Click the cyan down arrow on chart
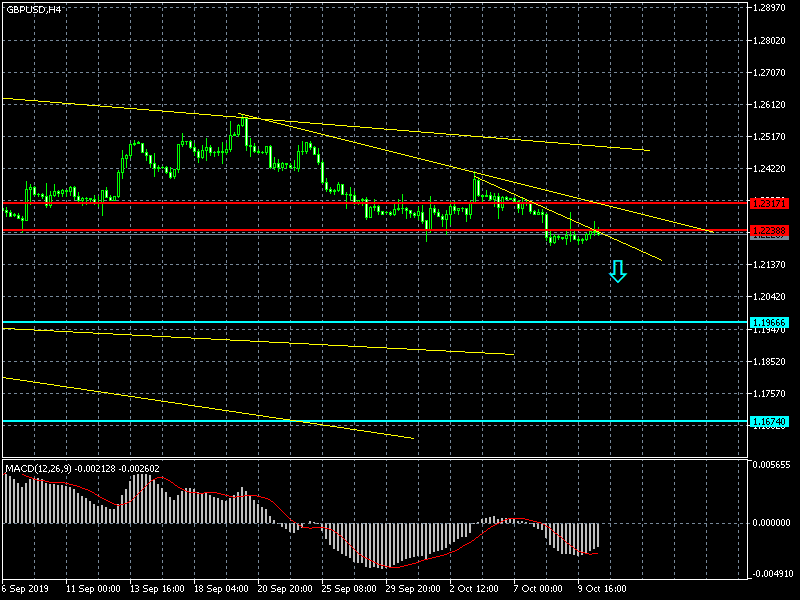Image resolution: width=800 pixels, height=600 pixels. click(x=618, y=271)
